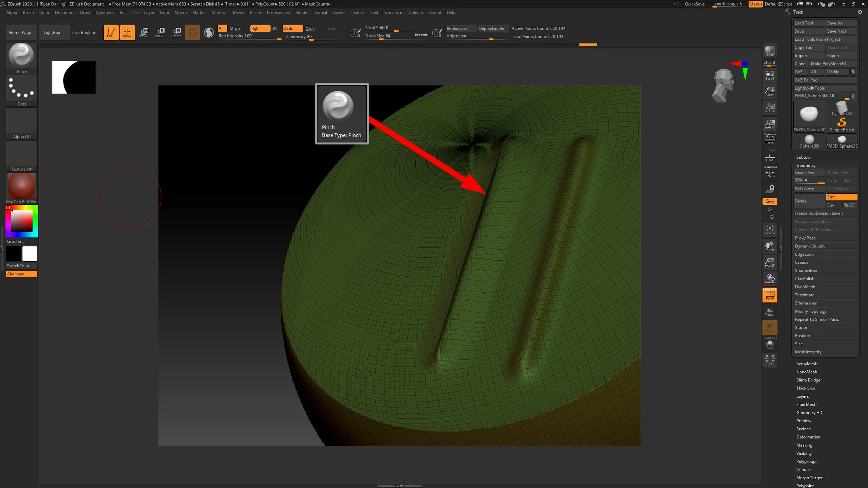Toggle the Zsub sculpt mode
The height and width of the screenshot is (488, 868).
pos(310,29)
